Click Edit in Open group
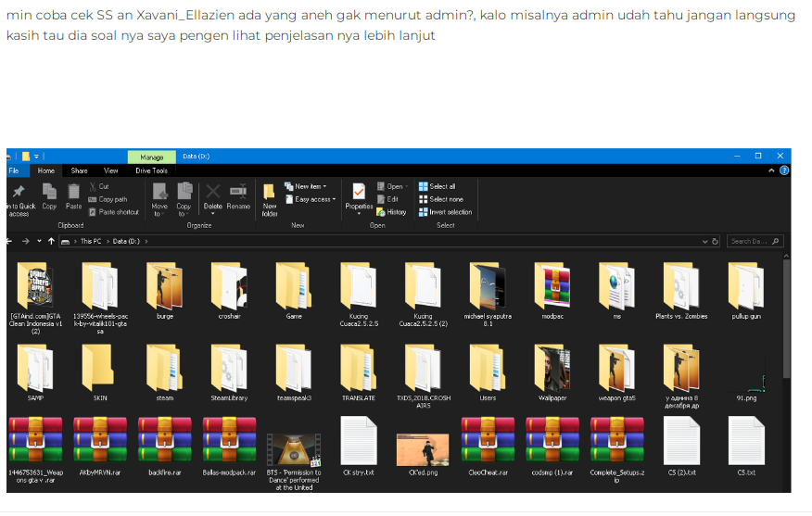The width and height of the screenshot is (812, 516). pyautogui.click(x=387, y=199)
